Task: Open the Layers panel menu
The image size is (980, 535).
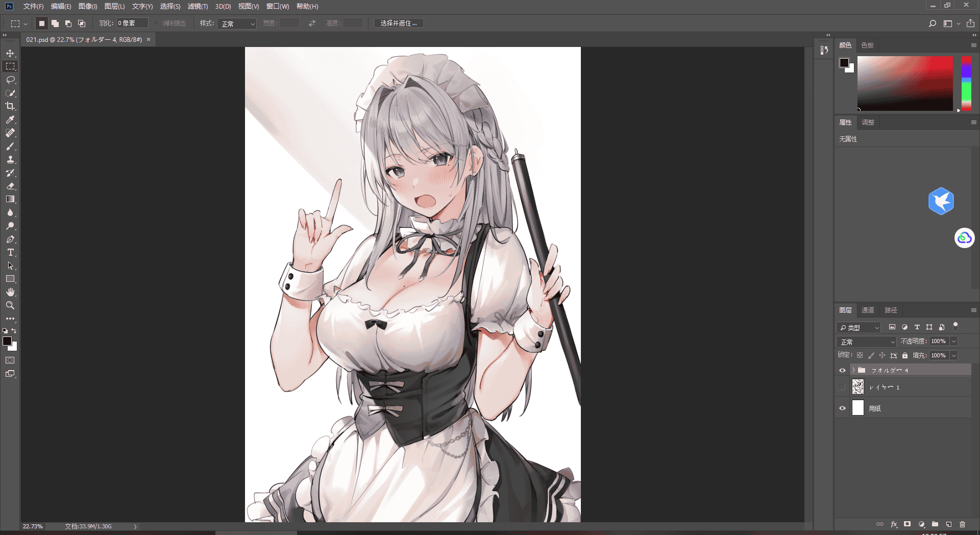Action: (x=973, y=310)
